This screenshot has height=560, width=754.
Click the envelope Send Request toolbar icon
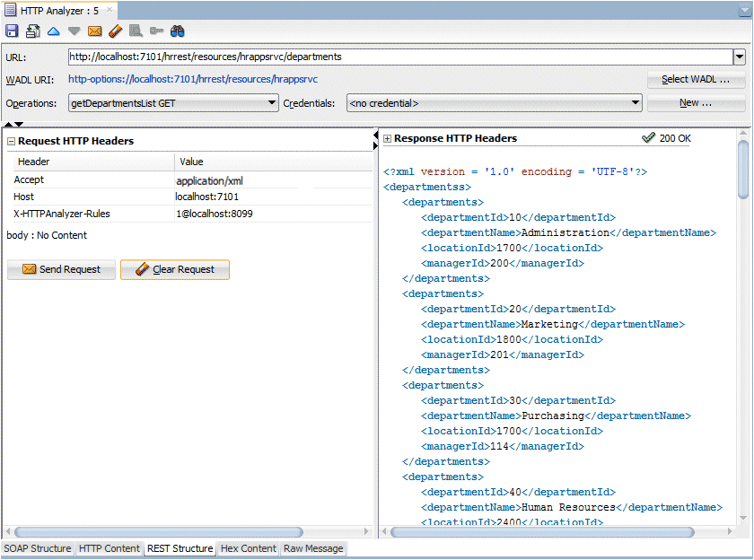click(x=95, y=31)
